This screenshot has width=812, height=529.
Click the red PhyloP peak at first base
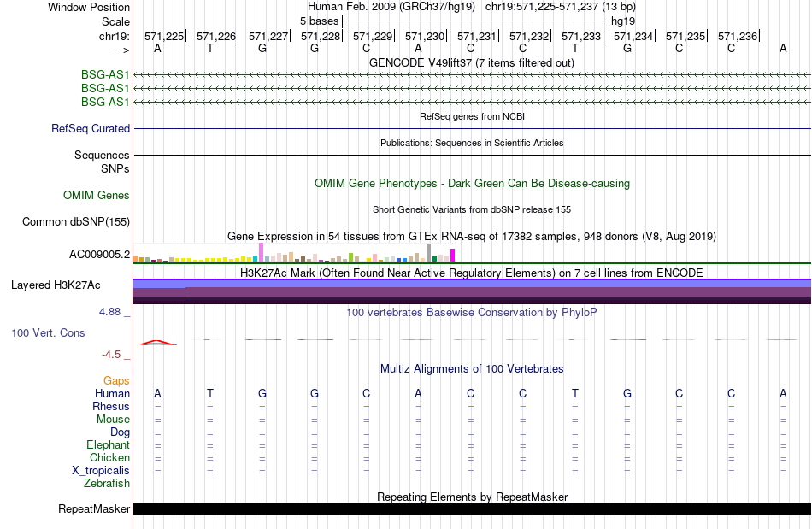click(x=158, y=342)
